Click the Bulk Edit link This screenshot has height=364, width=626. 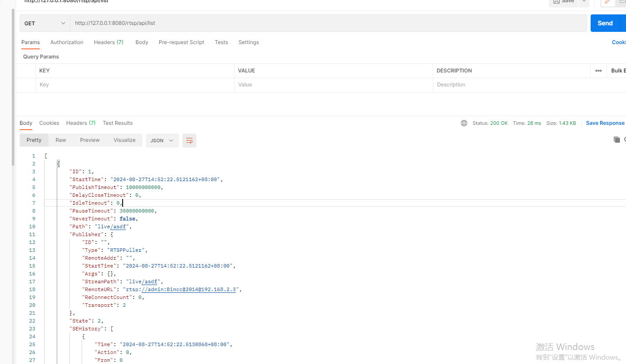pyautogui.click(x=618, y=71)
